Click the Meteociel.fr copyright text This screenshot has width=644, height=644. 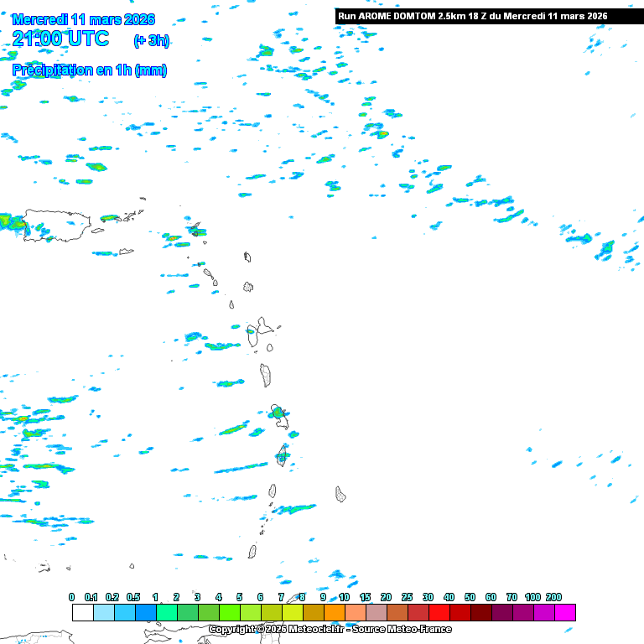(x=330, y=629)
